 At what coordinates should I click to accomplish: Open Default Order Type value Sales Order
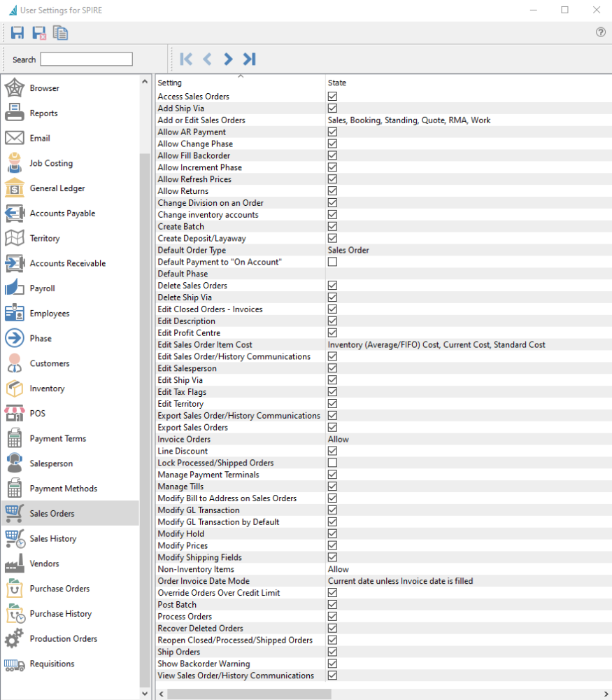(x=348, y=250)
